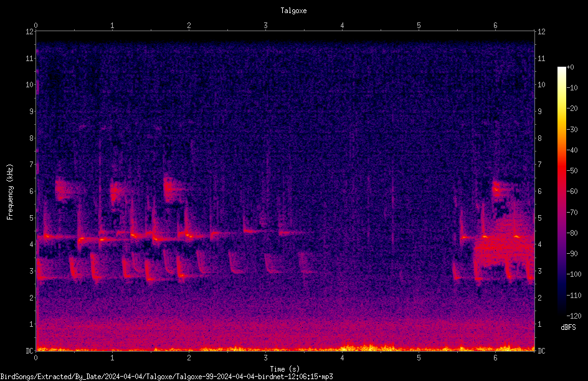
Task: Click the 6 second mark on top axis
Action: [495, 26]
